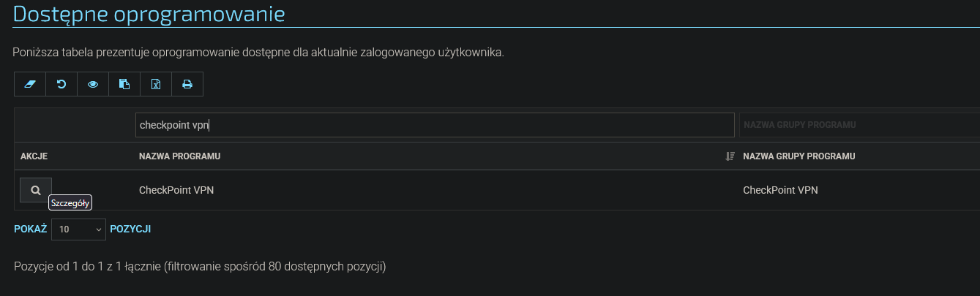The image size is (980, 296).
Task: Sort by Nazwa grupy programu column header
Action: tap(798, 156)
